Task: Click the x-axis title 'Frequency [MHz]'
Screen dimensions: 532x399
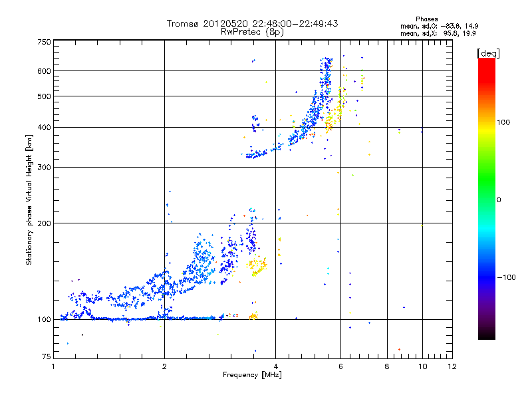Action: 252,375
